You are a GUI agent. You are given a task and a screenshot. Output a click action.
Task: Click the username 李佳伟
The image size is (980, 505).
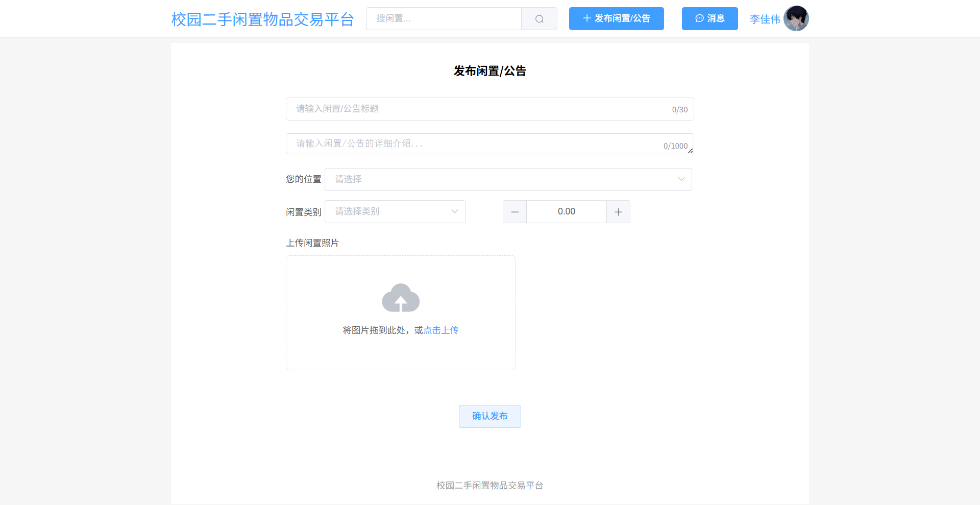click(765, 19)
